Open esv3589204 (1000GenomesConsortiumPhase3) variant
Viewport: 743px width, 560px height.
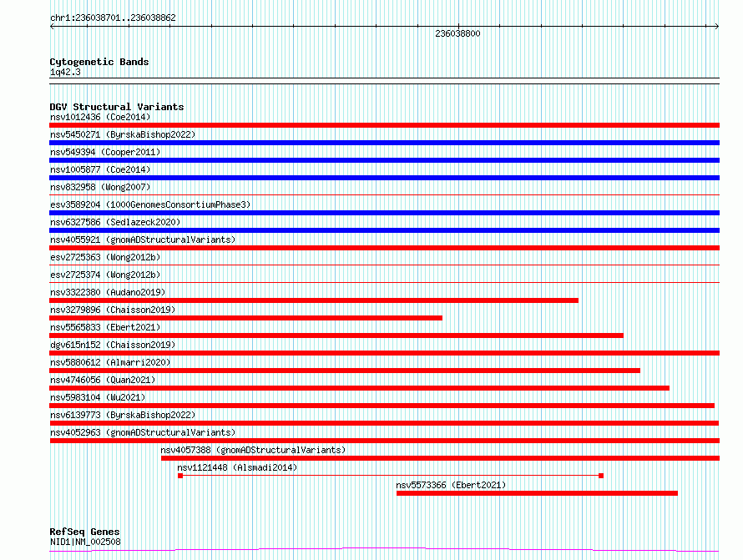[x=150, y=204]
